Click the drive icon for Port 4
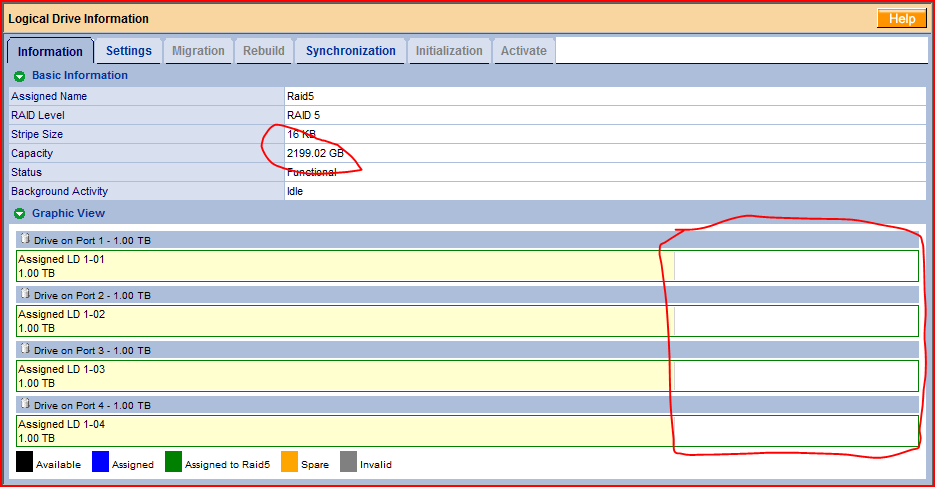Image resolution: width=935 pixels, height=487 pixels. 25,404
